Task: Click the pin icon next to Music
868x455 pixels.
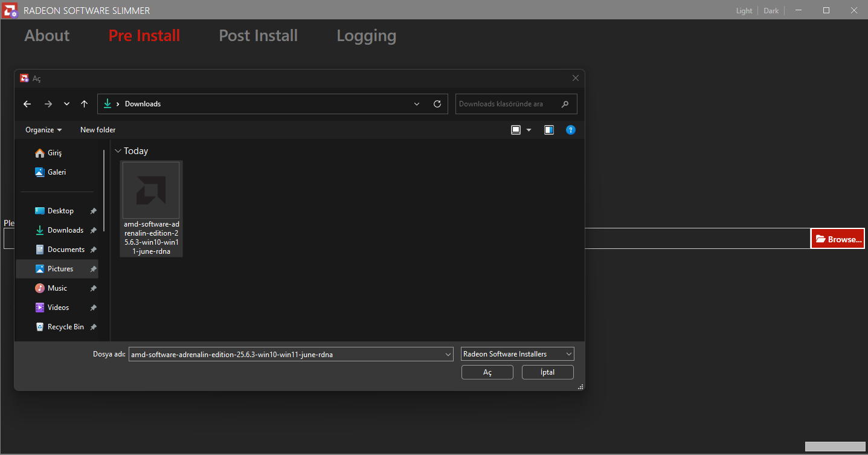Action: pos(93,288)
